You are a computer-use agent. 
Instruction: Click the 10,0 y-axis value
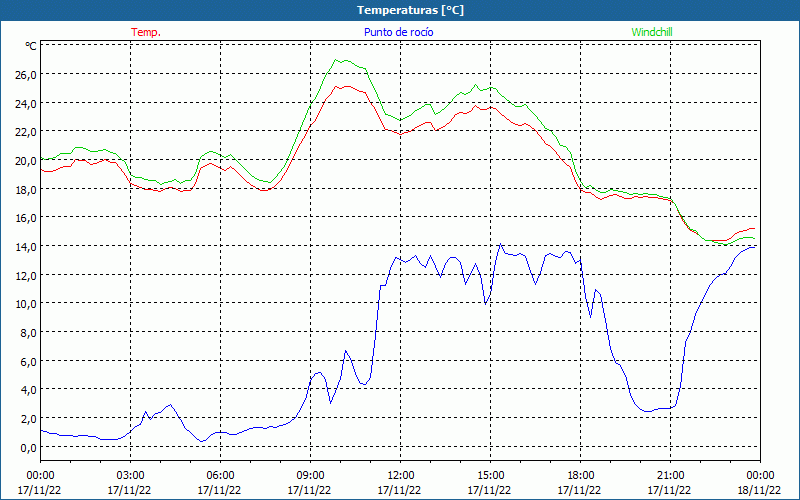pyautogui.click(x=26, y=304)
